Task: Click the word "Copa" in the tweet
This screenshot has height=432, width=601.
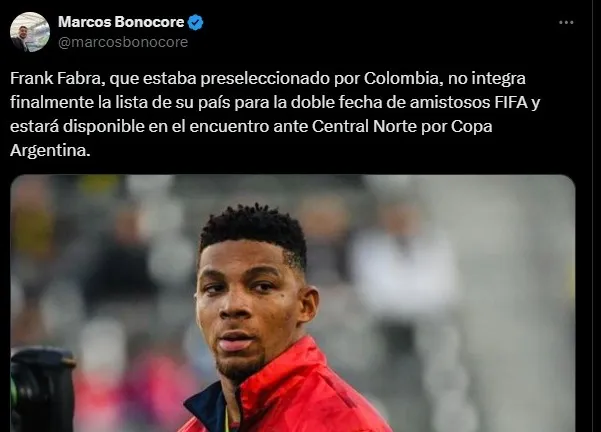Action: [471, 128]
